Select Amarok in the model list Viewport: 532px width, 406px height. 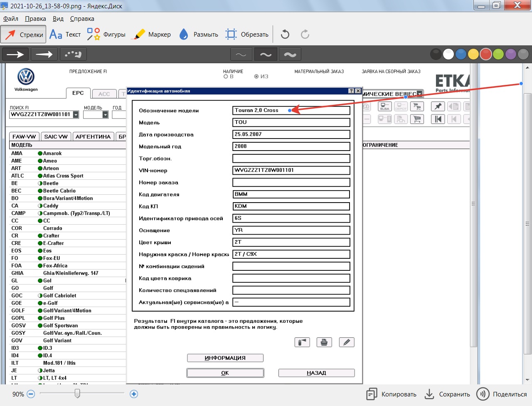click(x=52, y=153)
